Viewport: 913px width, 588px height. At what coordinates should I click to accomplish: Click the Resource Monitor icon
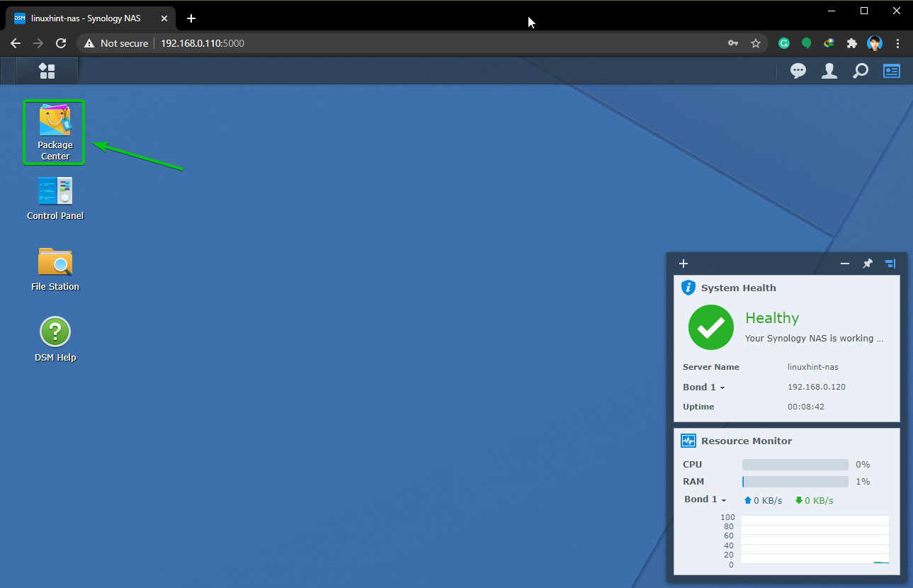pyautogui.click(x=688, y=441)
